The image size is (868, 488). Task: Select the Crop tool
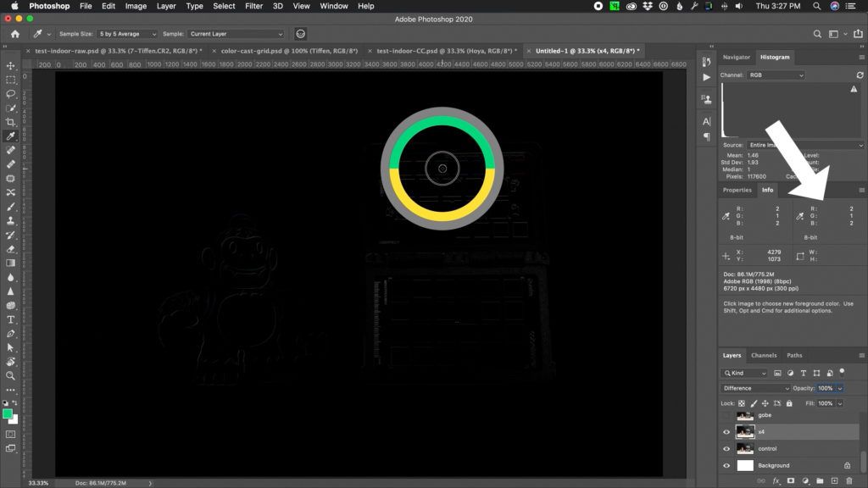pos(10,121)
